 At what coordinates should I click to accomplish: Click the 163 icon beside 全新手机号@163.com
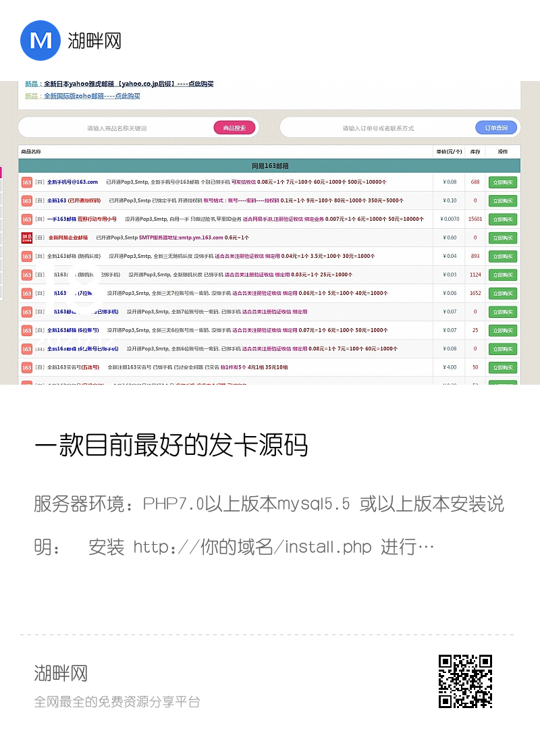(x=26, y=182)
